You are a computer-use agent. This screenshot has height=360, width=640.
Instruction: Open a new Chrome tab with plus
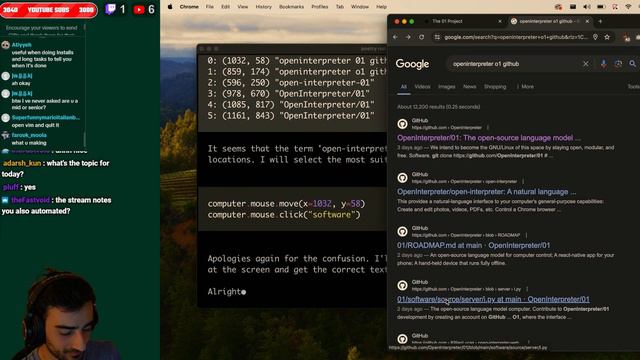tap(600, 21)
